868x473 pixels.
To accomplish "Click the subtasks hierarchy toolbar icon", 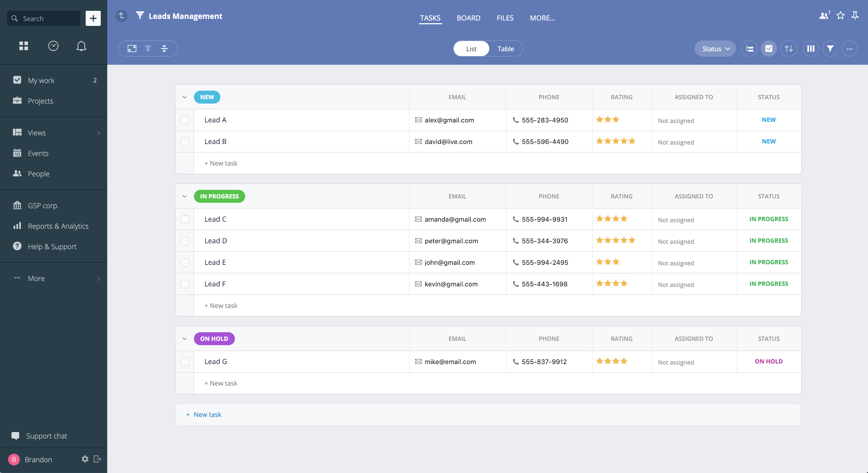I will pos(749,49).
